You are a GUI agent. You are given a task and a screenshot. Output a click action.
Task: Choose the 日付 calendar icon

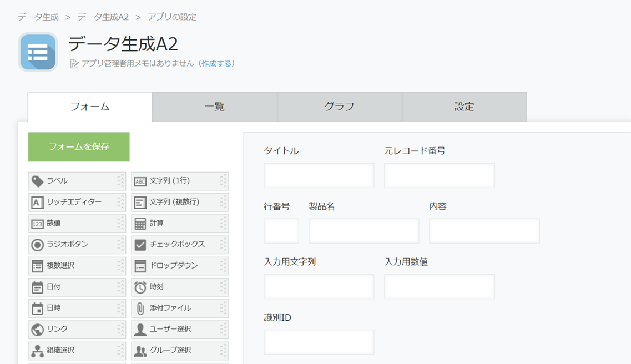click(x=37, y=287)
